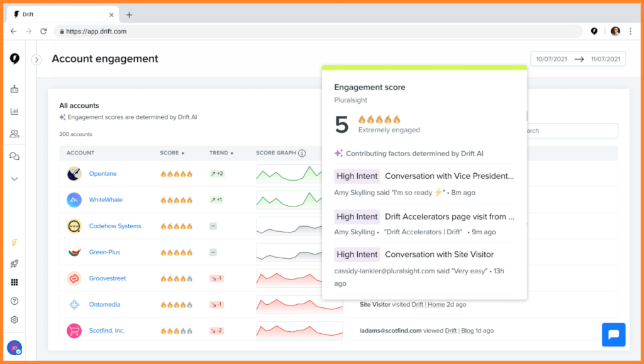Viewport: 644px width, 364px height.
Task: Click Scotfind's three-flame score
Action: pos(176,331)
